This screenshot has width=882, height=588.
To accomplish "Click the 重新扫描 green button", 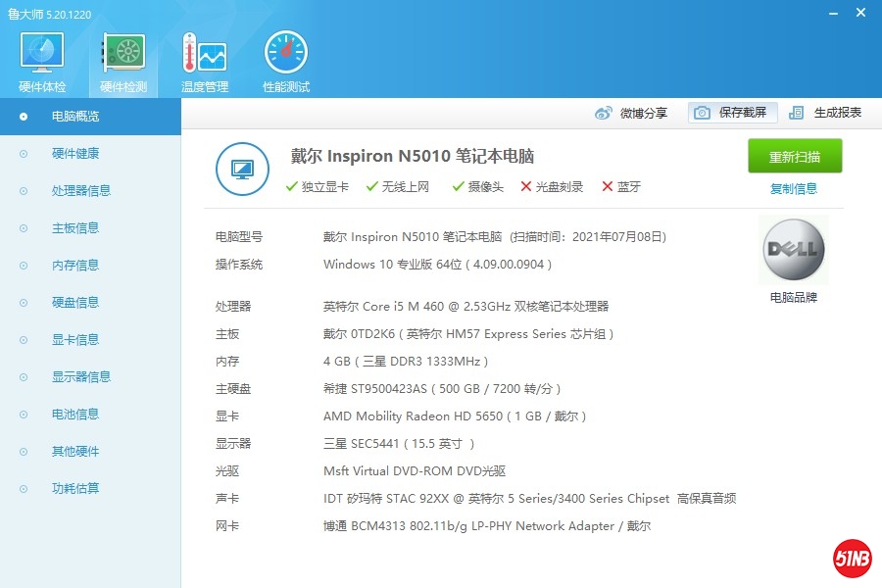I will click(795, 156).
